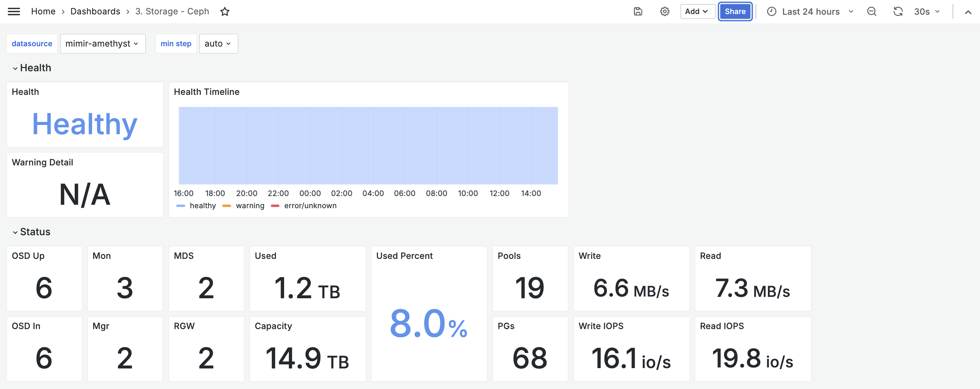This screenshot has width=980, height=389.
Task: Click the Healthy status value
Action: tap(84, 124)
